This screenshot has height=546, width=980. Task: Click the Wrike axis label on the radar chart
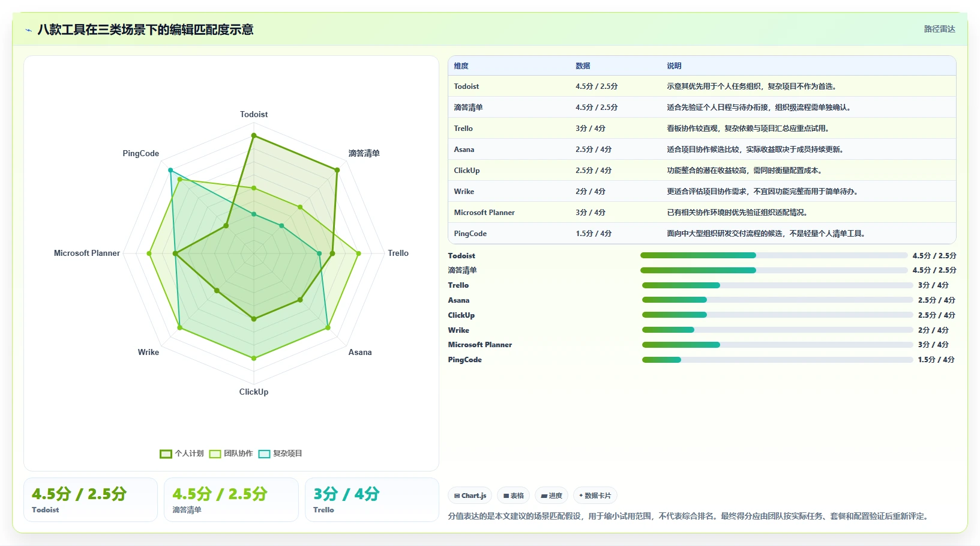tap(148, 353)
